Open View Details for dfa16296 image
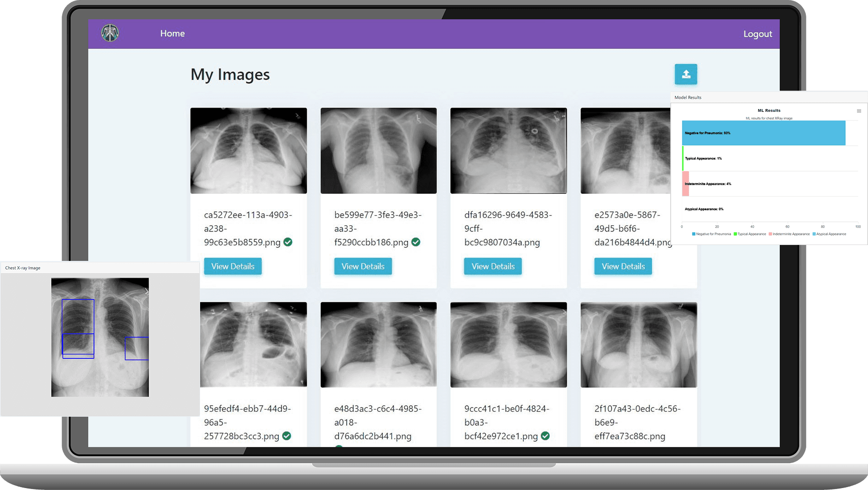Viewport: 868px width, 490px height. click(493, 266)
